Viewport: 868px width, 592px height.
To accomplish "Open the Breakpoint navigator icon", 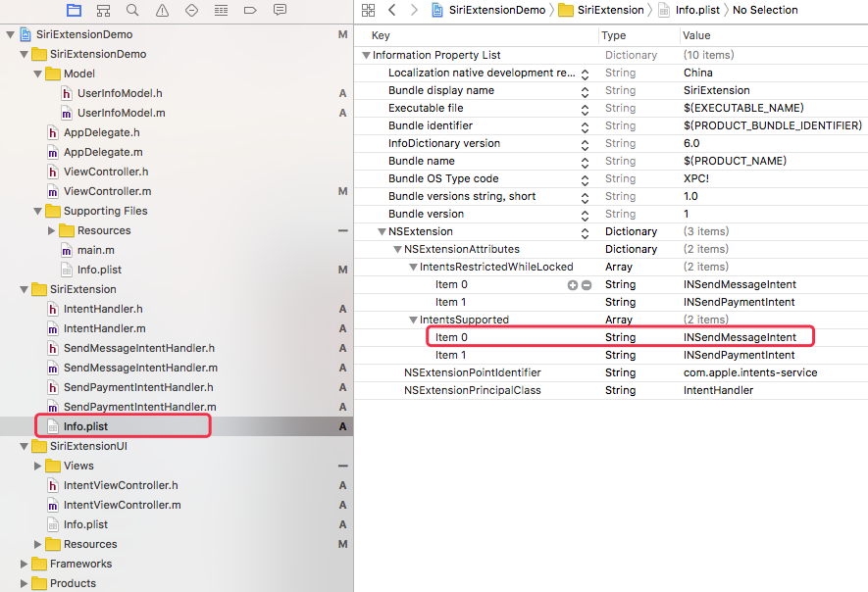I will 250,10.
